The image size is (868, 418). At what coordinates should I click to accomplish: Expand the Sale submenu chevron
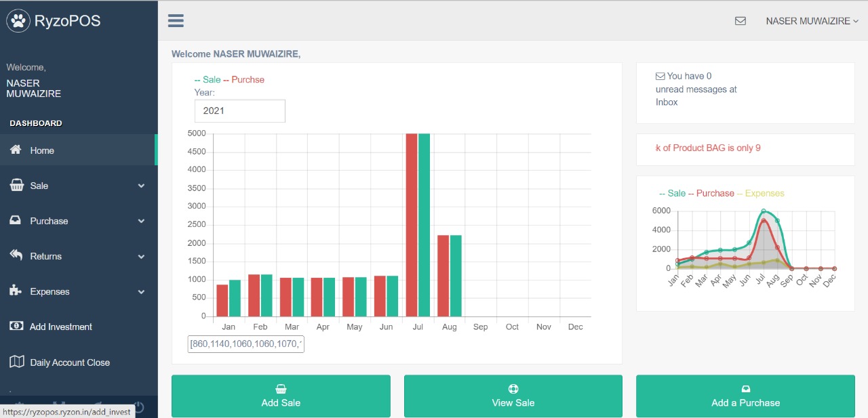(141, 186)
